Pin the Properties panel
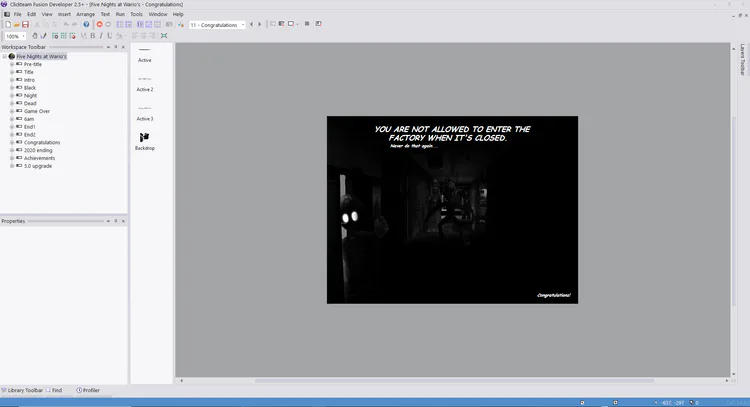Screen dimensions: 750x407 (115, 221)
